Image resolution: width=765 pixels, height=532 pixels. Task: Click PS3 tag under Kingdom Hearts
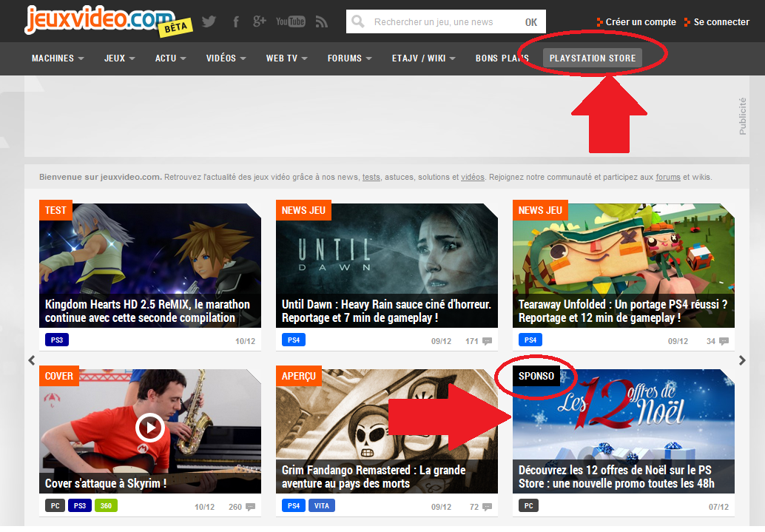click(56, 340)
